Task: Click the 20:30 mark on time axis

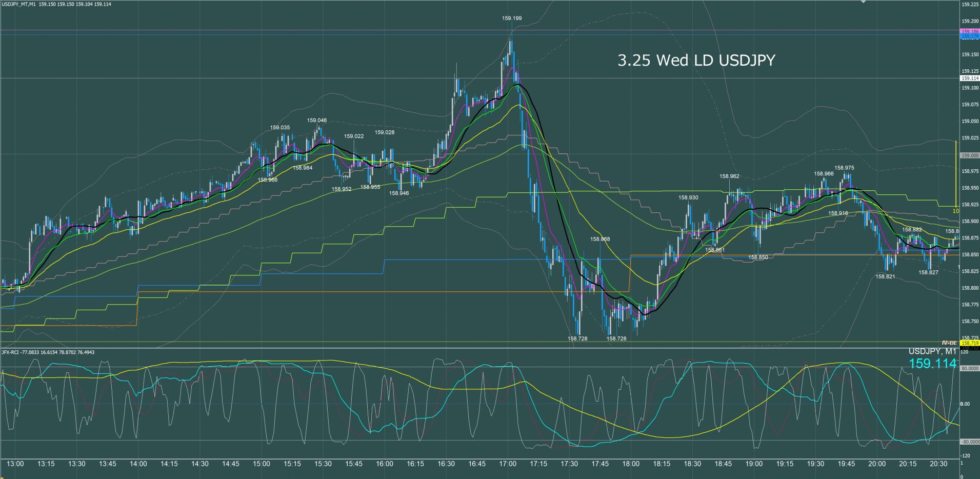Action: click(938, 464)
